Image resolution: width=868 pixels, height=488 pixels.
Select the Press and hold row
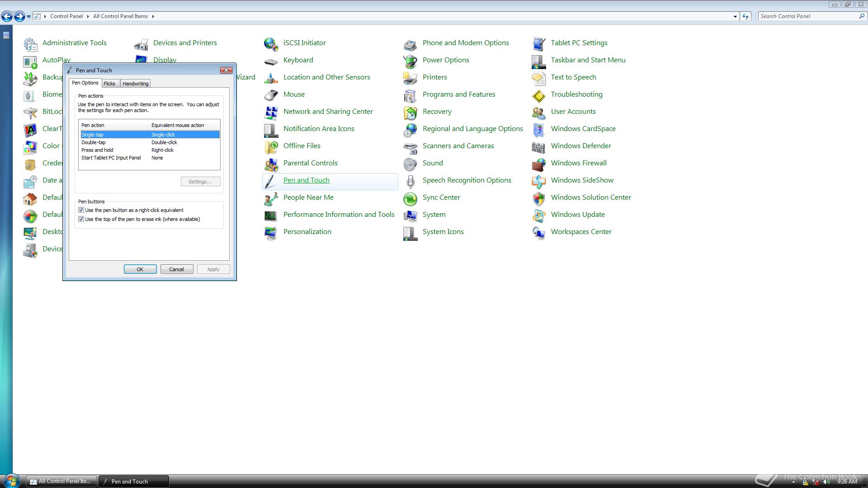pyautogui.click(x=150, y=150)
